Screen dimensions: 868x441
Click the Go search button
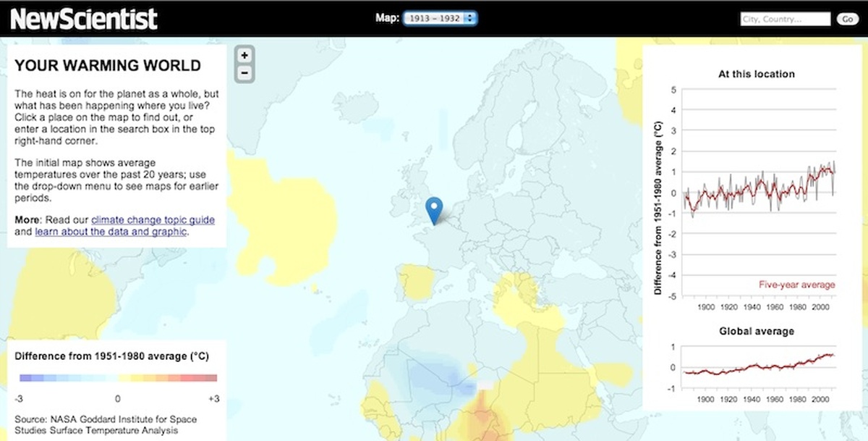point(847,20)
